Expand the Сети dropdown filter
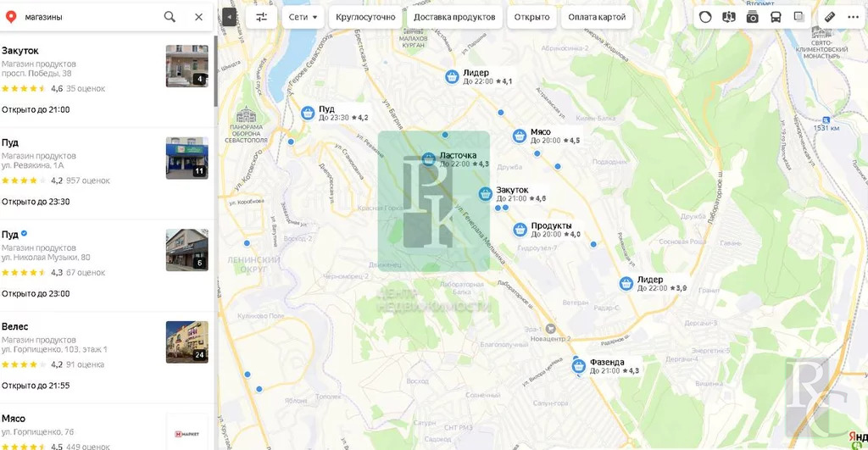This screenshot has height=450, width=868. point(303,17)
